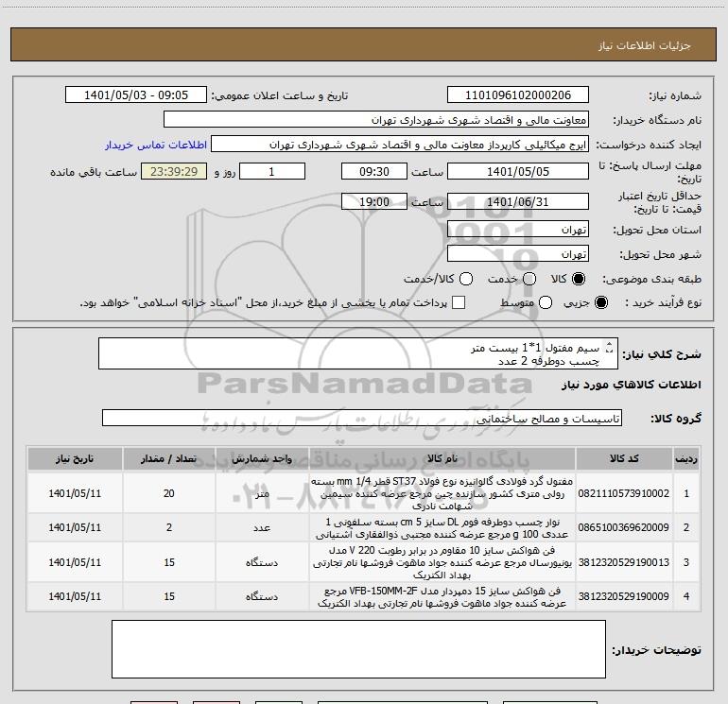
Task: Click product code 3812320529190013
Action: tap(624, 562)
